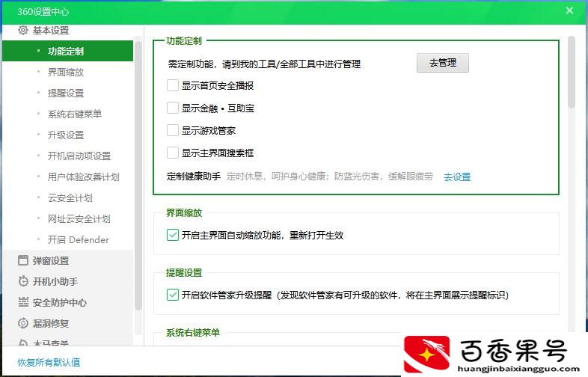Click the sidebar vertical scrollbar
Viewport: 588px width, 377px height.
pos(138,175)
